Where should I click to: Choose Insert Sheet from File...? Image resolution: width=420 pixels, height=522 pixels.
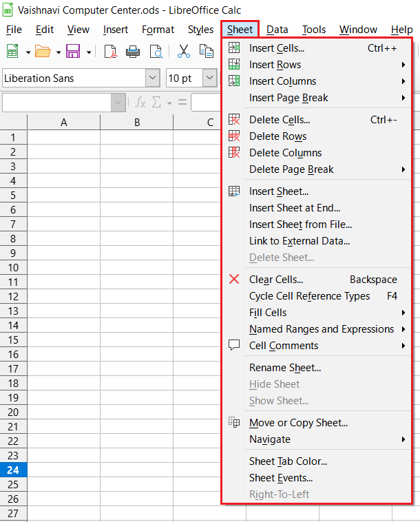tap(317, 225)
